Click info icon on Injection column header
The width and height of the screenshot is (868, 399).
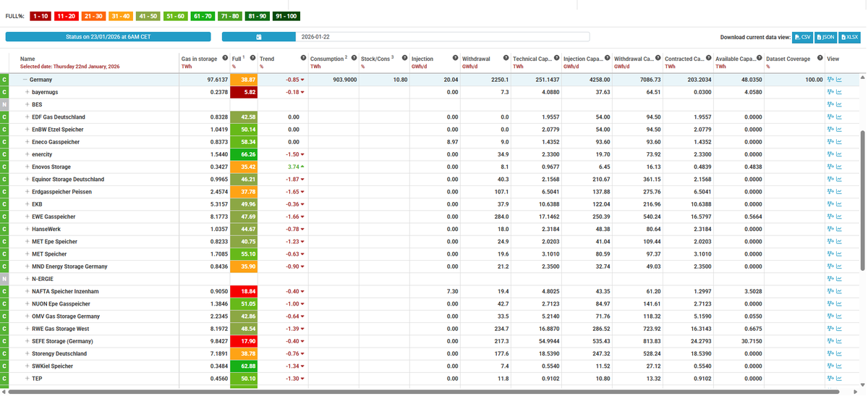[455, 59]
